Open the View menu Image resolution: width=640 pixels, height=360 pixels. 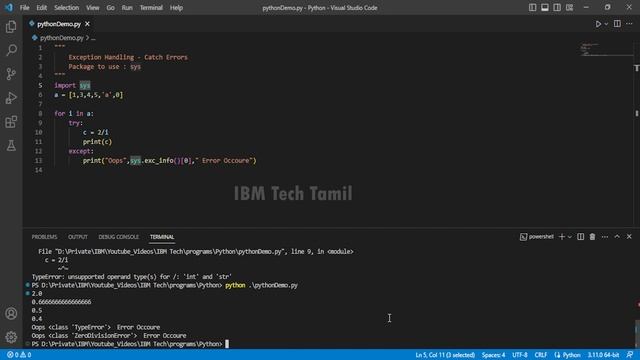[x=93, y=8]
